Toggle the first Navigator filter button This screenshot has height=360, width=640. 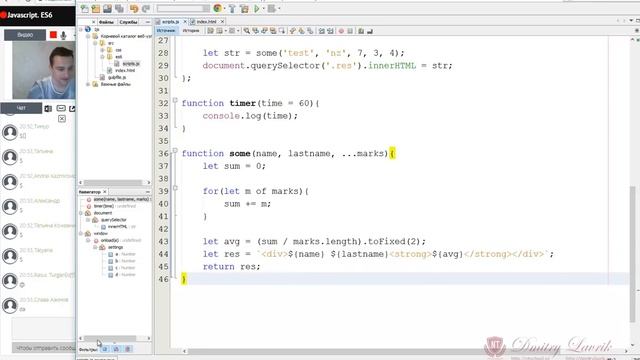pos(105,349)
